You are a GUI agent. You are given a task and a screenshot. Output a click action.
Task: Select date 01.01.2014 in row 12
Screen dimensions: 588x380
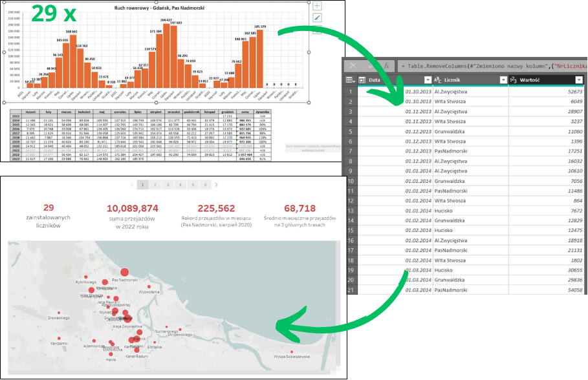point(395,201)
